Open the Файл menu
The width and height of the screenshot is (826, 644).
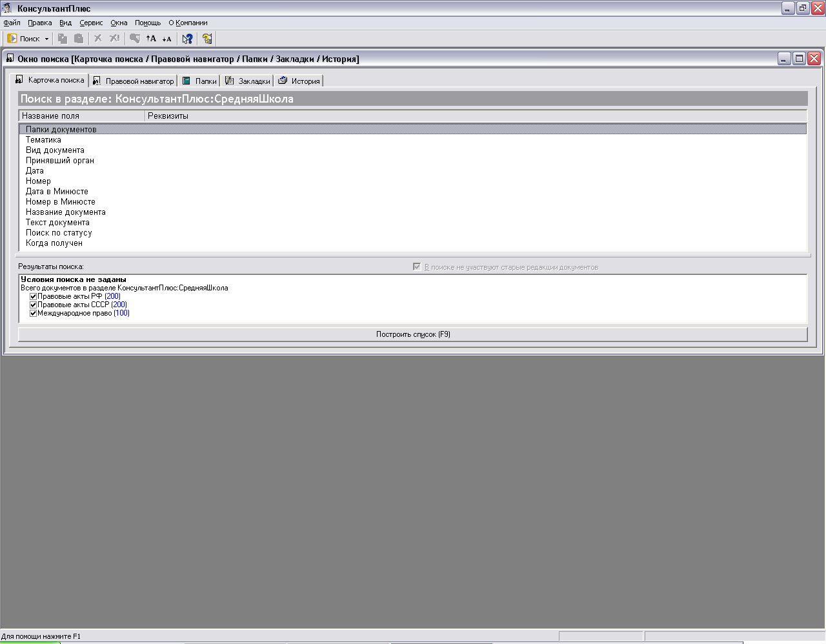[12, 23]
